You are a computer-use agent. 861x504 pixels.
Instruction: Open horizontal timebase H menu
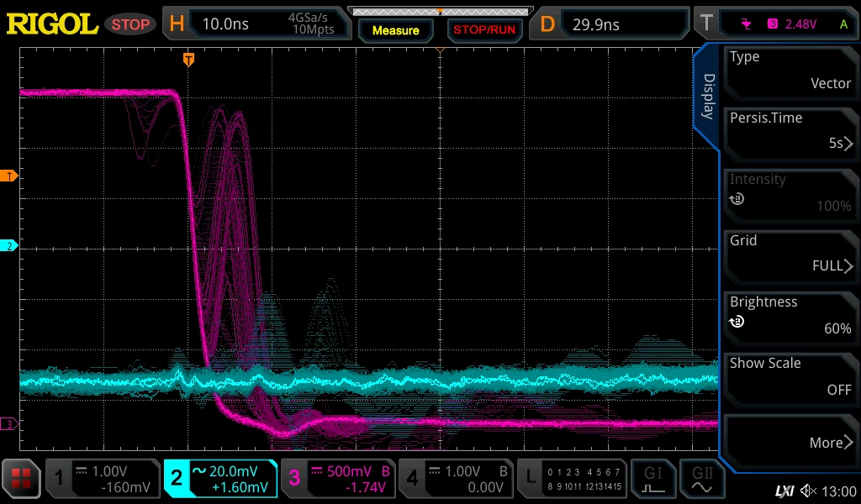pyautogui.click(x=177, y=24)
